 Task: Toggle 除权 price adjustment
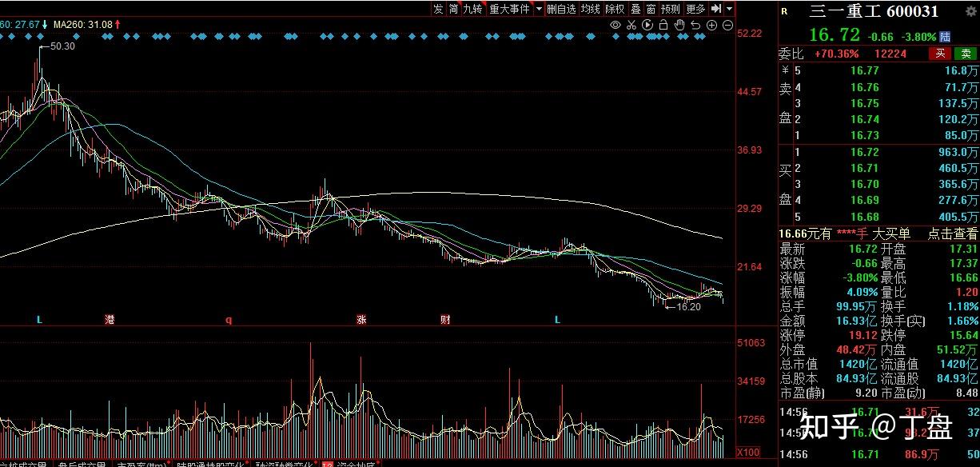[615, 9]
